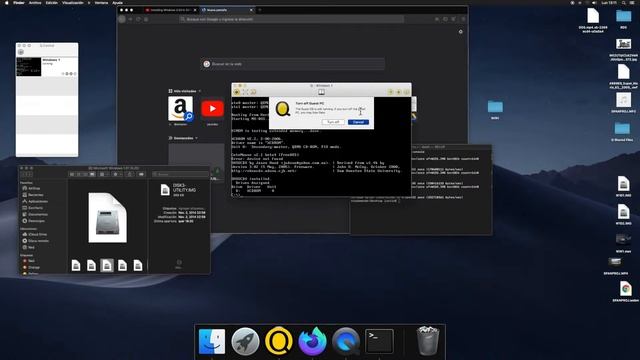Open the Finder menu in the menu bar
This screenshot has width=640, height=360.
pyautogui.click(x=18, y=2)
